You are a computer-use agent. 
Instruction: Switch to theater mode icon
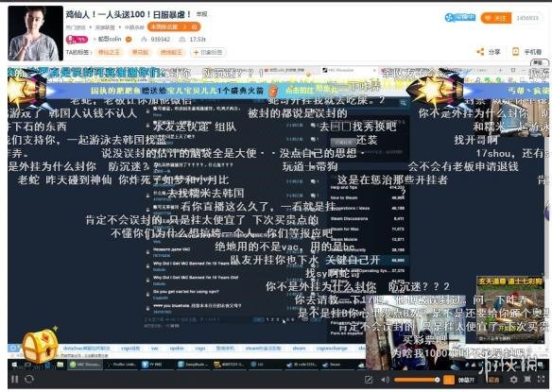pos(527,380)
